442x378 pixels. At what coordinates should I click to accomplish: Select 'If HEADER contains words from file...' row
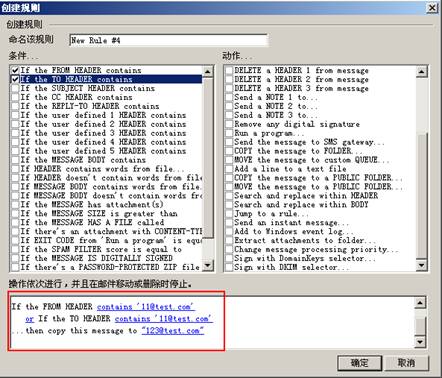click(107, 169)
